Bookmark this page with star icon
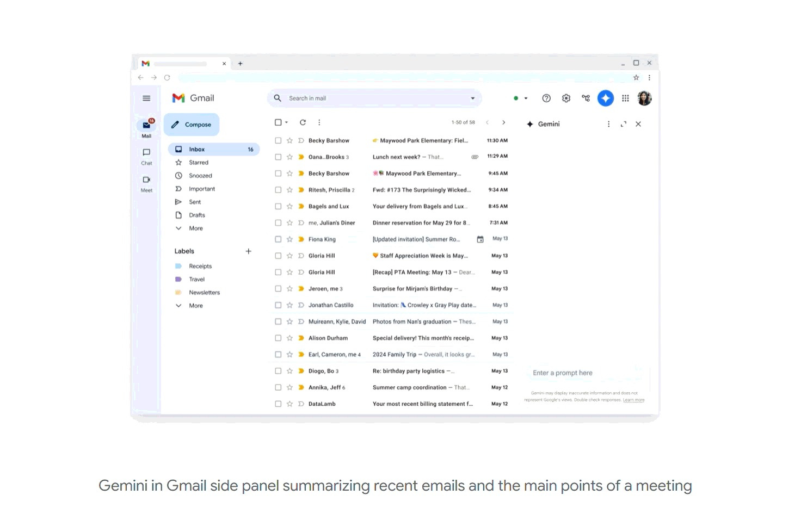 pos(636,78)
